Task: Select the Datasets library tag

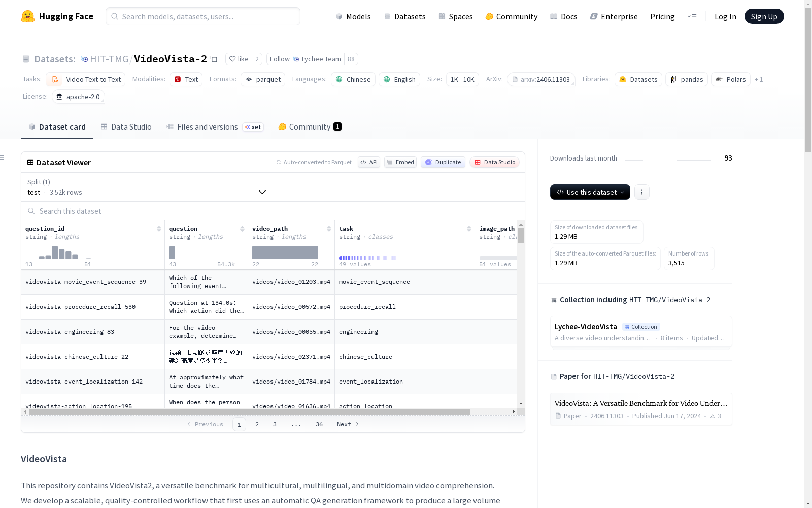Action: click(638, 79)
